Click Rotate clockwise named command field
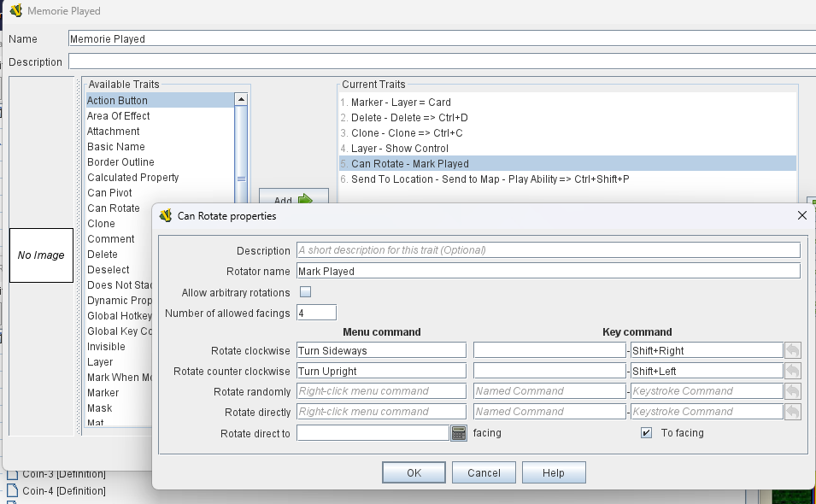This screenshot has width=816, height=504. (x=549, y=350)
